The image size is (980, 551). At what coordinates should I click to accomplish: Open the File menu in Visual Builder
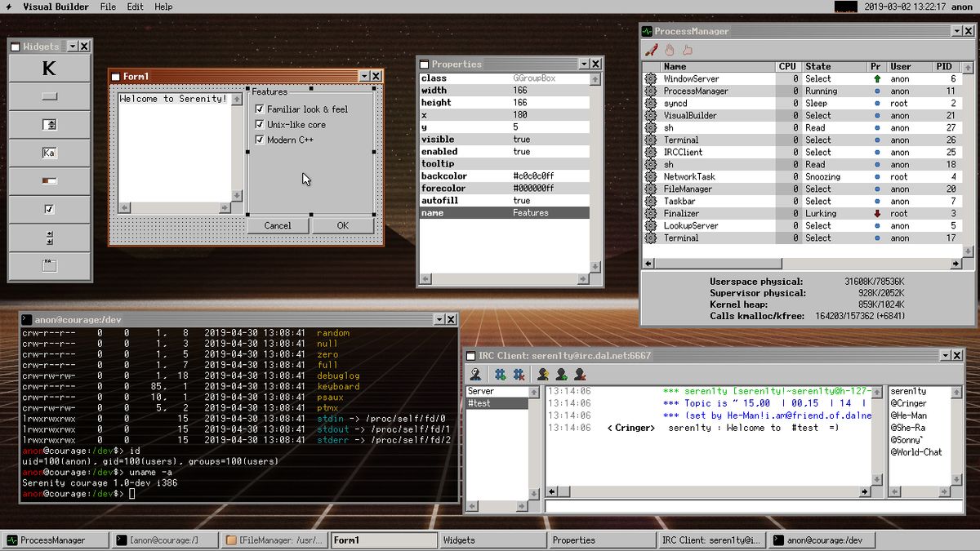pos(107,7)
